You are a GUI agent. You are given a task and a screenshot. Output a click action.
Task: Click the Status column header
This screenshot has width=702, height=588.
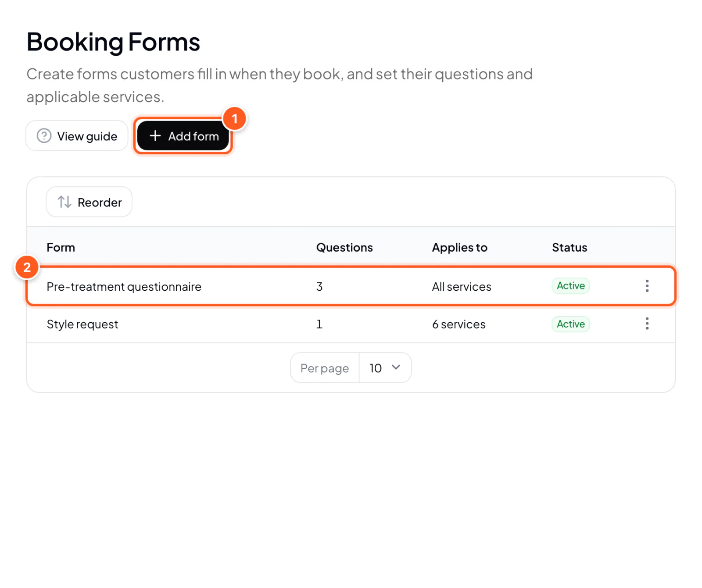pyautogui.click(x=569, y=247)
